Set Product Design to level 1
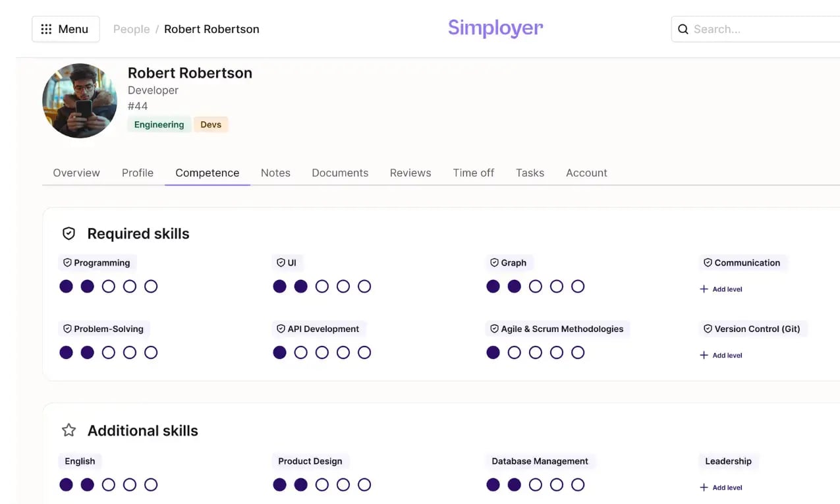Screen dimensions: 840x504 point(279,485)
